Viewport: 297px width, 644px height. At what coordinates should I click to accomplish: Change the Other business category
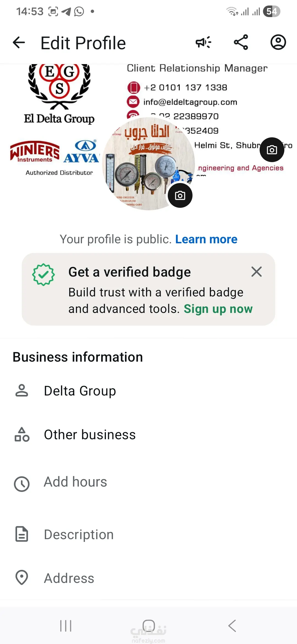pos(90,435)
